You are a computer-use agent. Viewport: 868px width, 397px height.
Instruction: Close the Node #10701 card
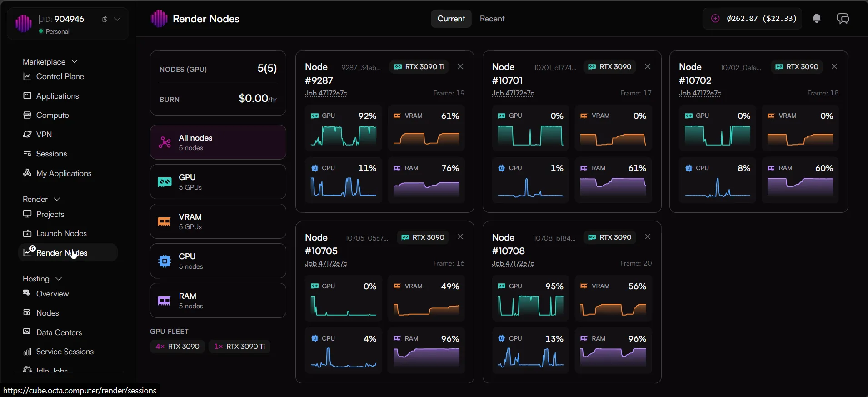(648, 66)
